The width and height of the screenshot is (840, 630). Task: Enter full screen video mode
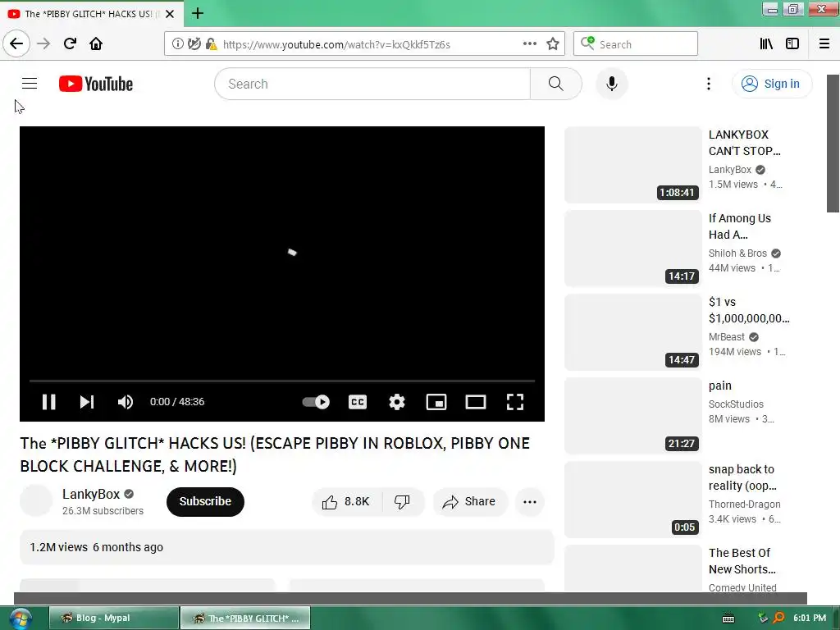515,402
